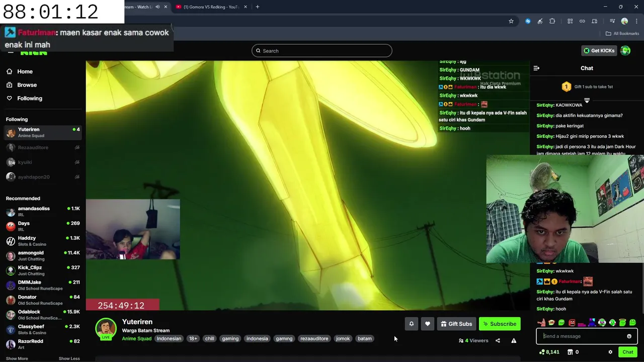Open recommended channel DMMJake
Viewport: 644px width, 362px height.
42,285
